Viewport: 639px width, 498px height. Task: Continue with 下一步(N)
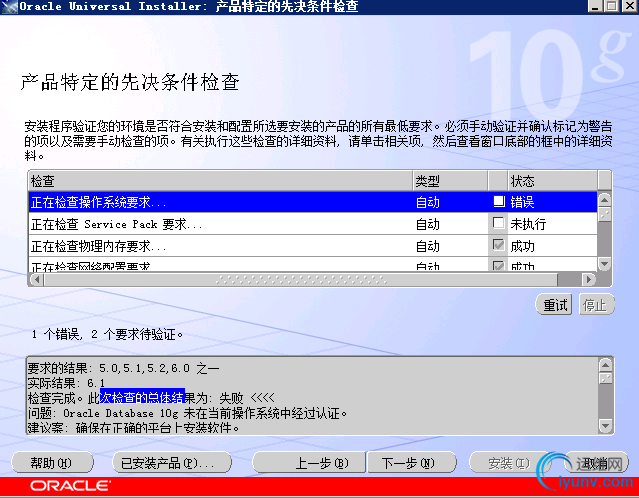(412, 463)
